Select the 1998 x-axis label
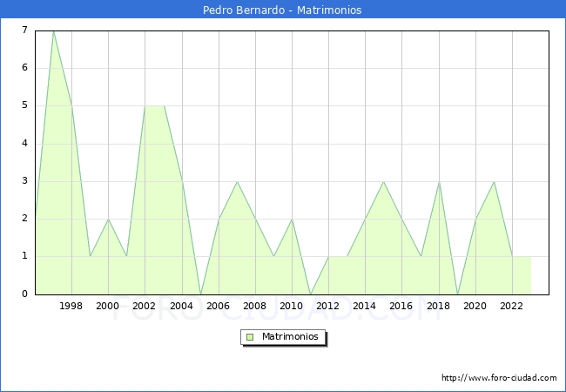The width and height of the screenshot is (566, 392). coord(71,306)
